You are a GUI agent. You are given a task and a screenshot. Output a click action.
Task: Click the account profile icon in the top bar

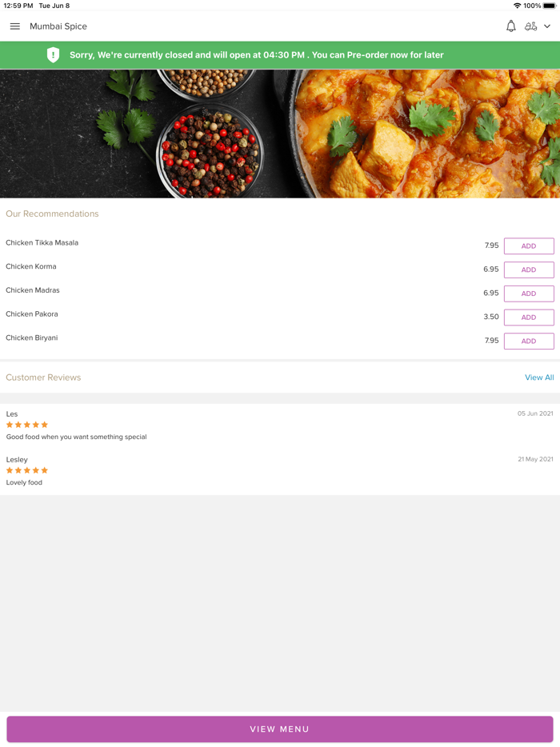531,26
